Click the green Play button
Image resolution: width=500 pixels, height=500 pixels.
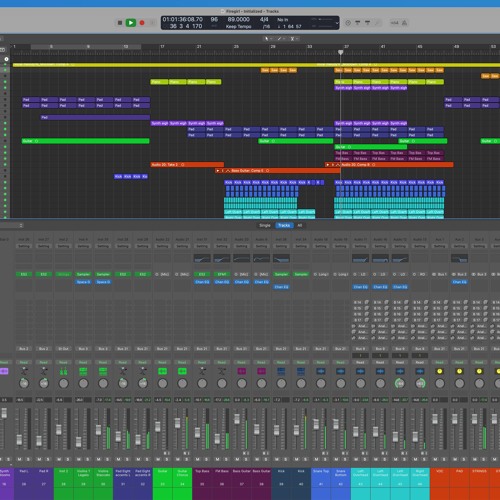[x=131, y=23]
